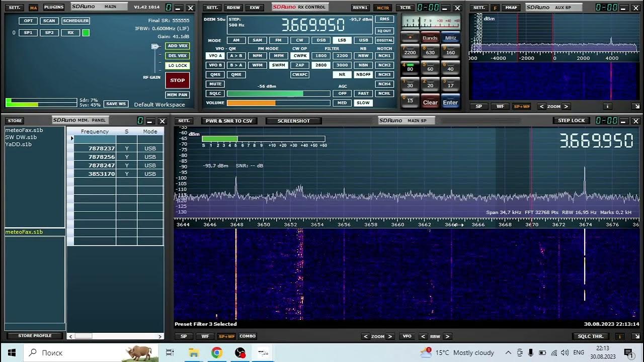Switch Main SP to COMBO view
Image resolution: width=644 pixels, height=362 pixels.
click(248, 336)
